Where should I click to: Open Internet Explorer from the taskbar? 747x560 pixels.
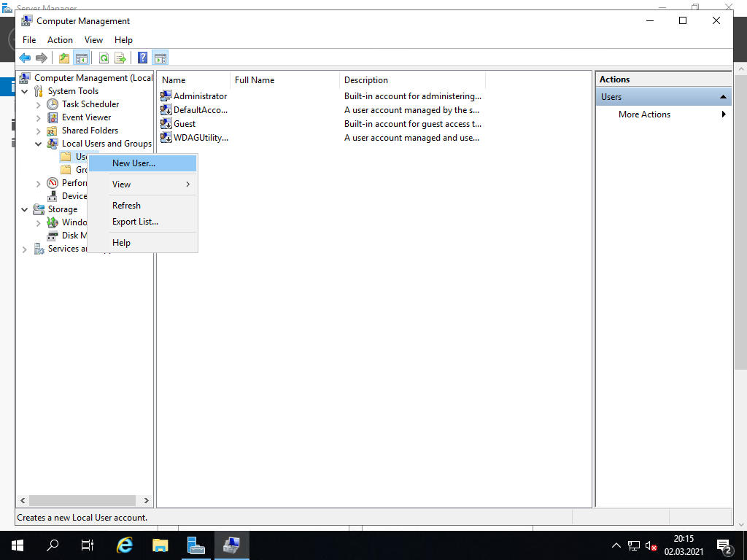click(x=125, y=545)
